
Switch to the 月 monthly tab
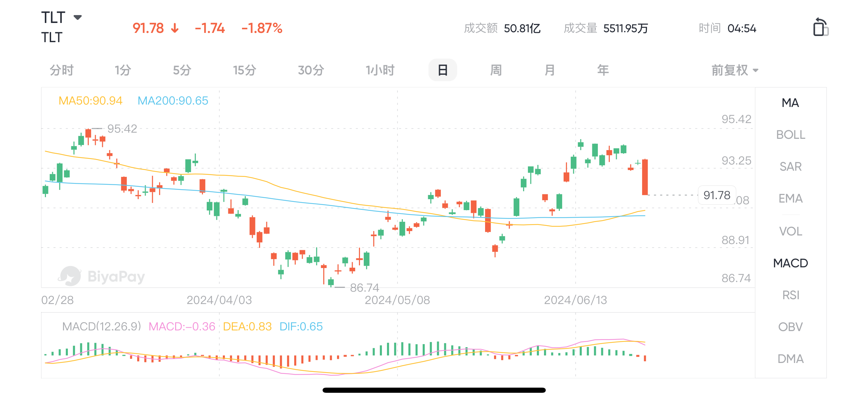click(550, 70)
